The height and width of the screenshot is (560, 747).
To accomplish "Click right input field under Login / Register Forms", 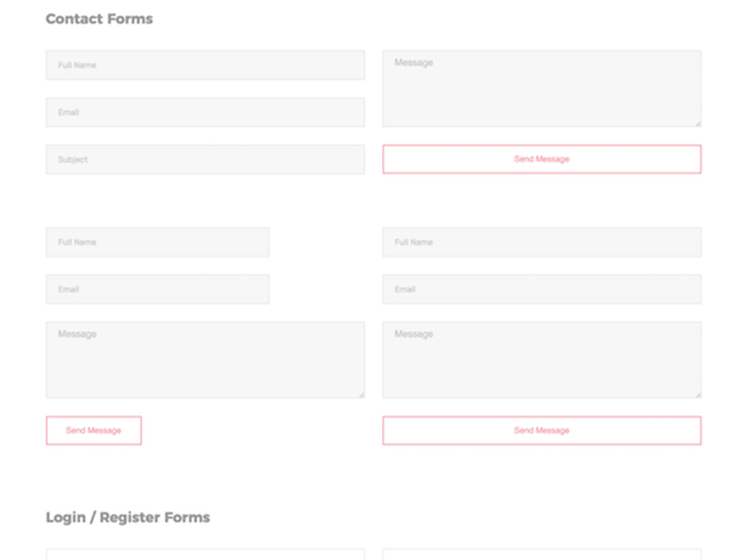I will (x=542, y=554).
